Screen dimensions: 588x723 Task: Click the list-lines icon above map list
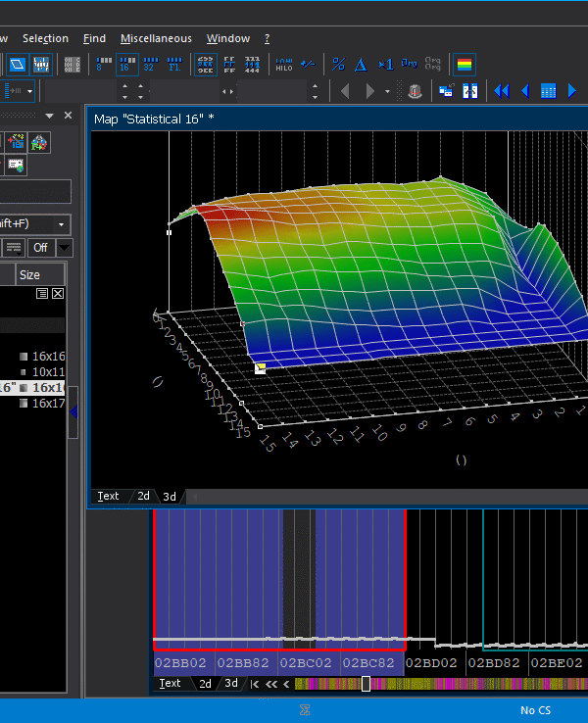click(42, 294)
